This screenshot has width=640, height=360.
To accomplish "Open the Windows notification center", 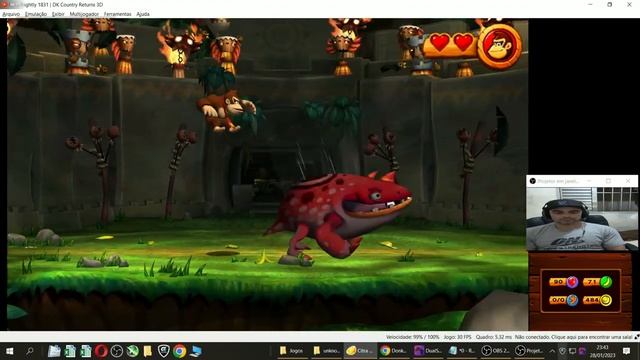I will [x=627, y=351].
